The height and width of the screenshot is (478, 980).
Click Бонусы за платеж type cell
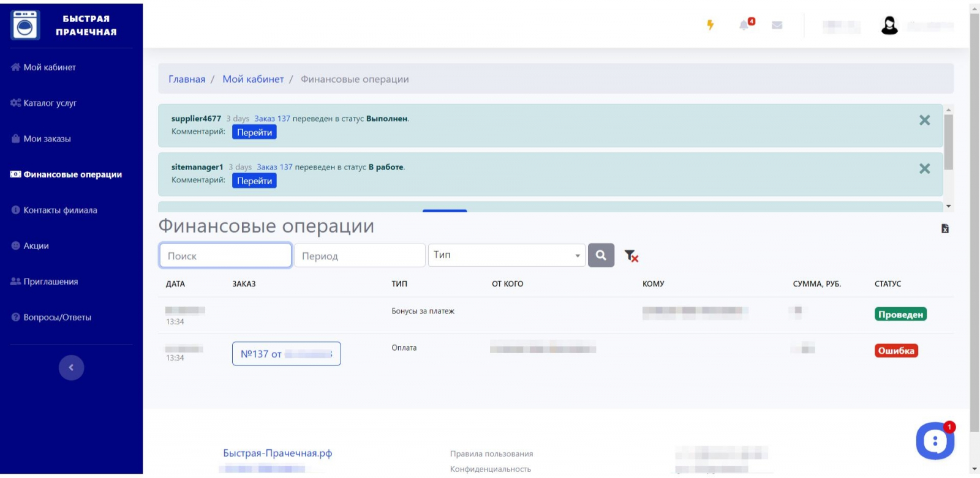pyautogui.click(x=423, y=311)
